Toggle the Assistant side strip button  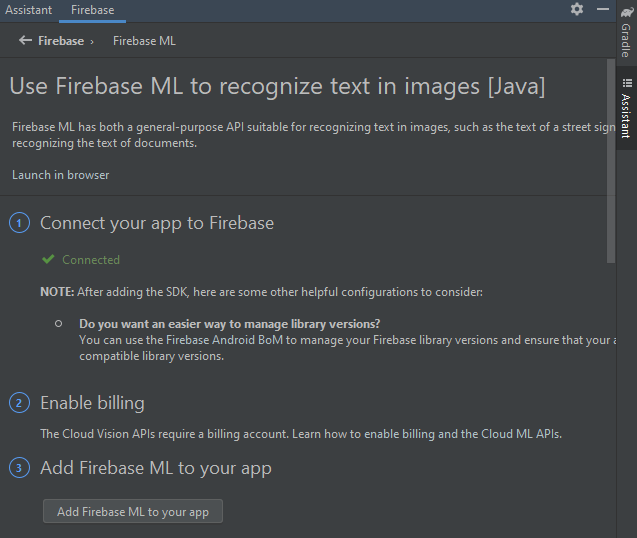pyautogui.click(x=625, y=108)
